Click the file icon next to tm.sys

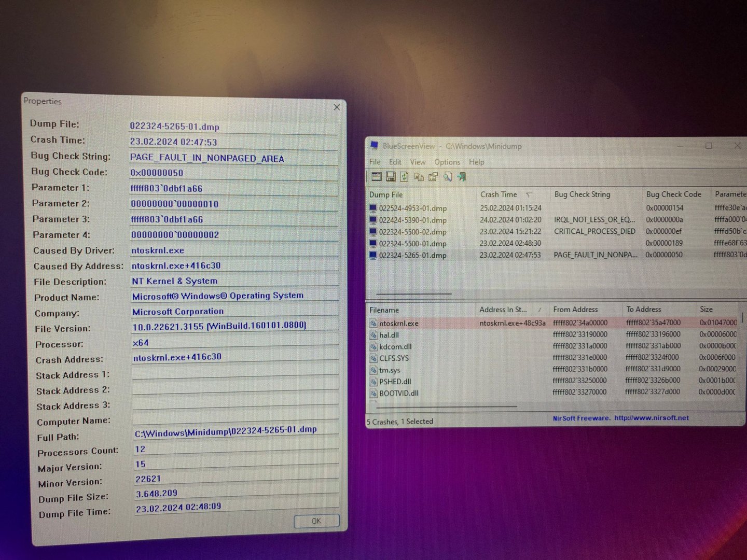[x=373, y=370]
